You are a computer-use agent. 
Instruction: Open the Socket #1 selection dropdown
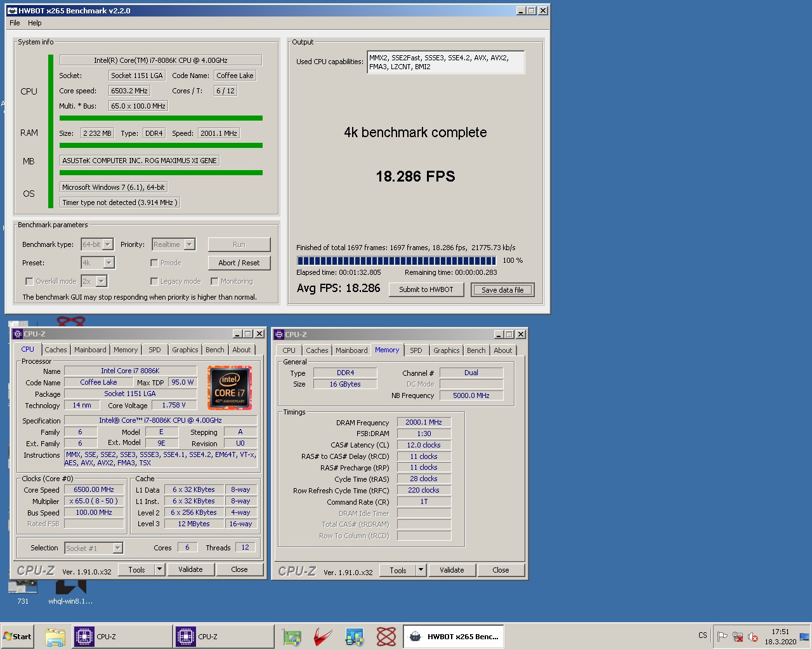click(x=117, y=548)
